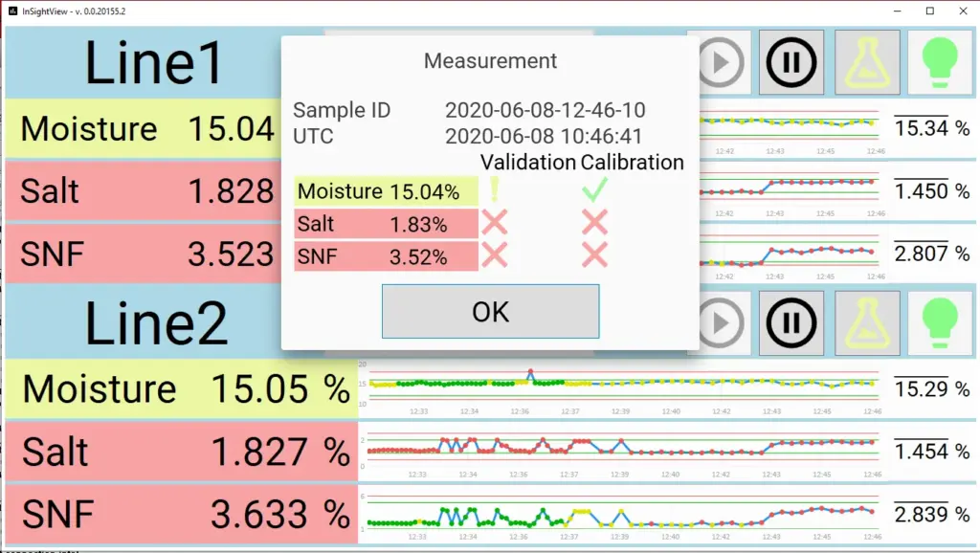Select dialog row Moisture 15.04%
The height and width of the screenshot is (553, 980).
pos(387,191)
